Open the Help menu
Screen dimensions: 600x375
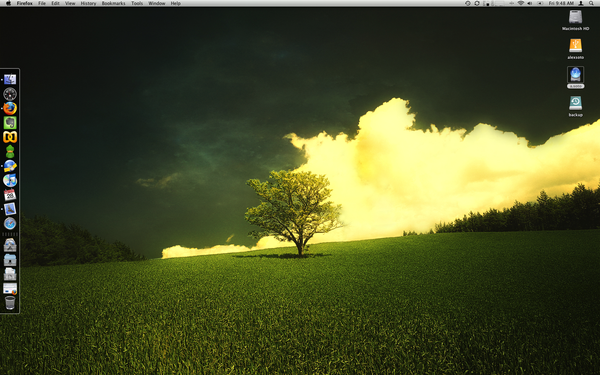176,3
